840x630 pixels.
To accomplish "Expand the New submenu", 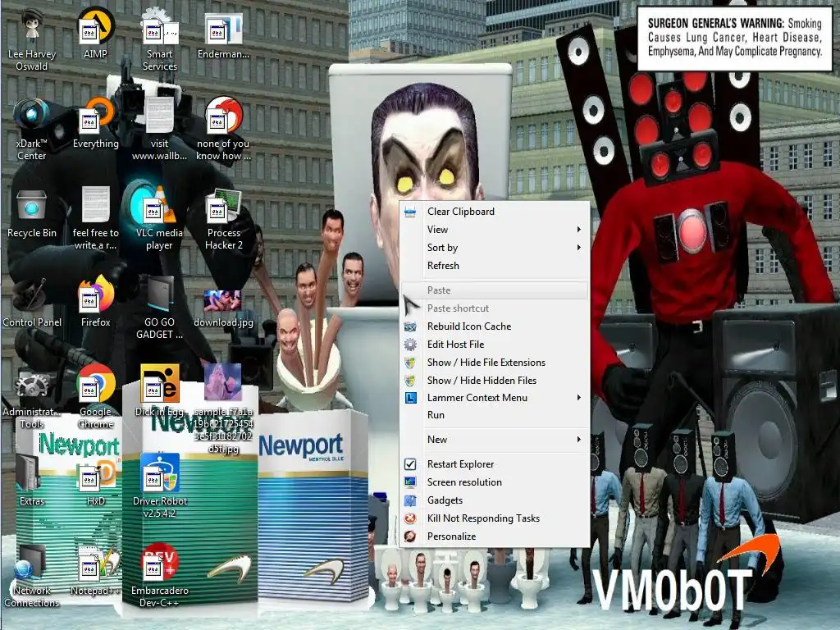I will click(495, 440).
